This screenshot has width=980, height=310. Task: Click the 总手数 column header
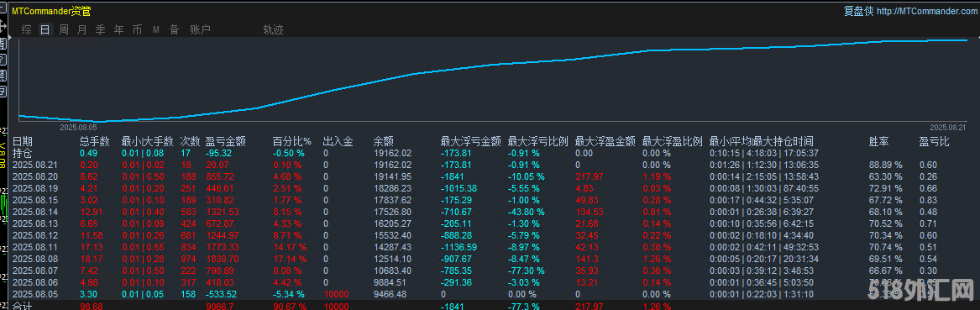pos(94,142)
